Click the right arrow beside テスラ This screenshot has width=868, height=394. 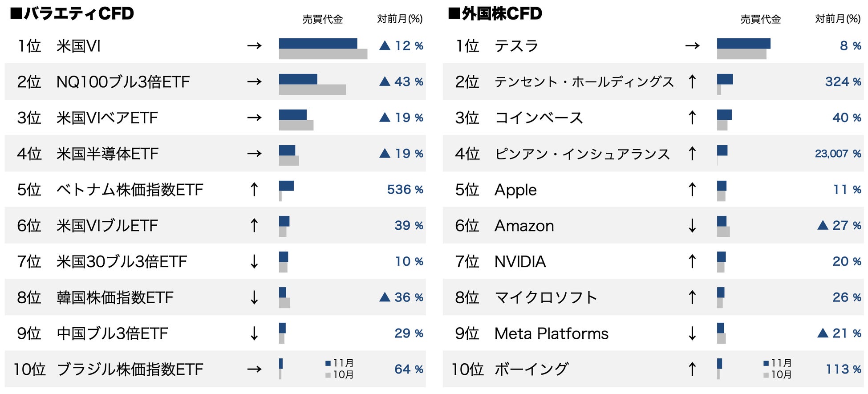click(x=692, y=45)
